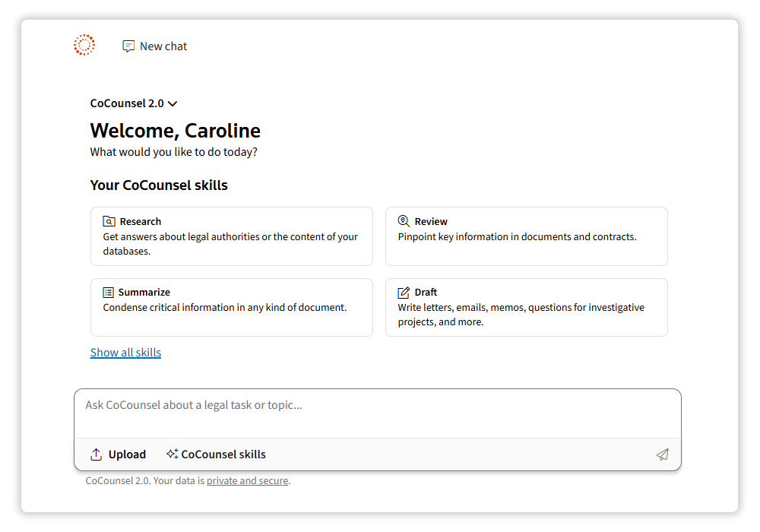Screen dimensions: 760x532
Task: Click the New chat speech bubble icon
Action: [128, 46]
